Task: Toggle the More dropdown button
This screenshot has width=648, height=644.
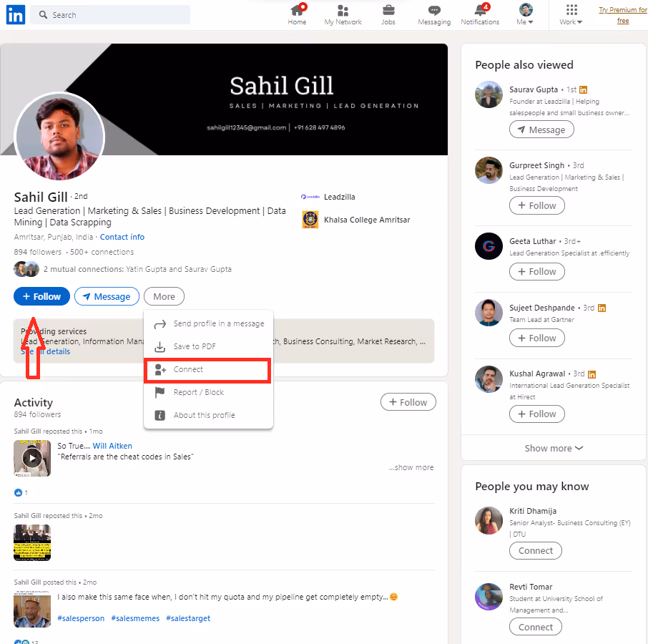Action: click(x=164, y=296)
